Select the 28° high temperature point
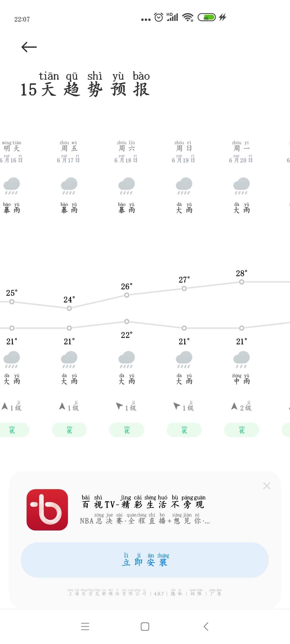 [242, 282]
